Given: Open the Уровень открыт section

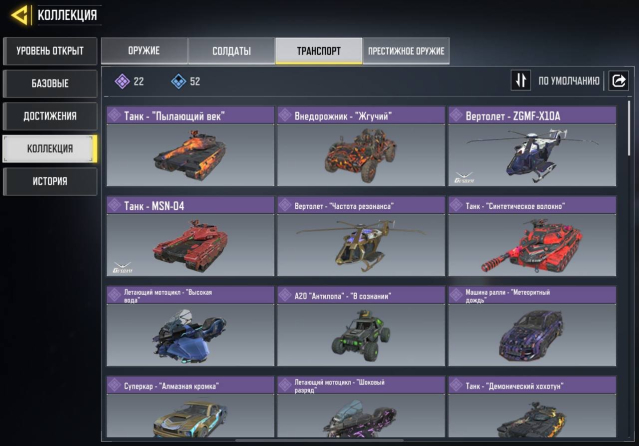Looking at the screenshot, I should tap(50, 51).
